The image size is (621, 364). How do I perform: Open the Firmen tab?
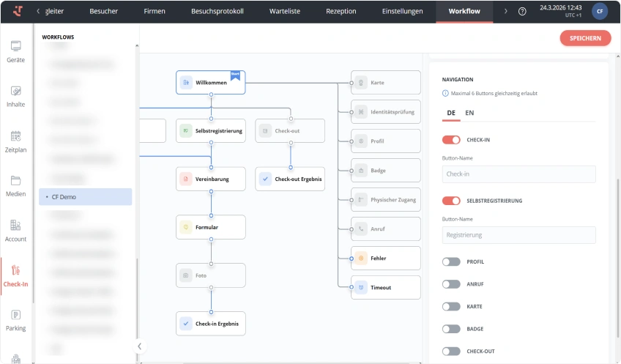tap(155, 12)
